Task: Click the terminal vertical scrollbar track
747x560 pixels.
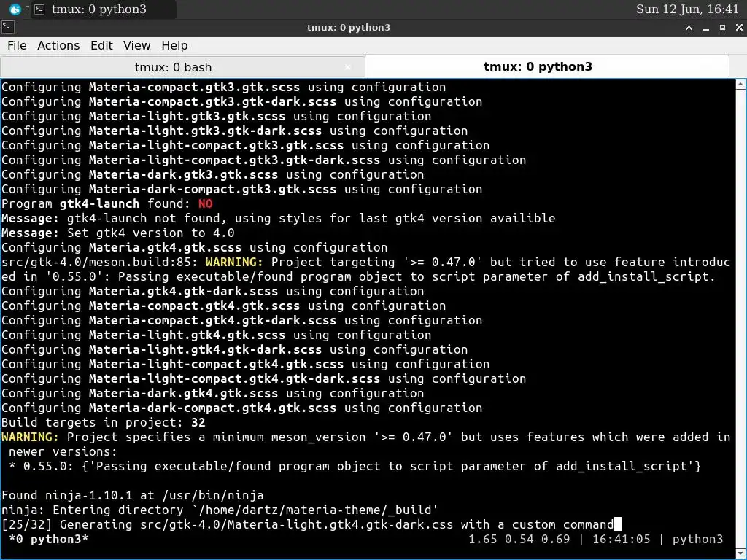Action: [x=741, y=319]
